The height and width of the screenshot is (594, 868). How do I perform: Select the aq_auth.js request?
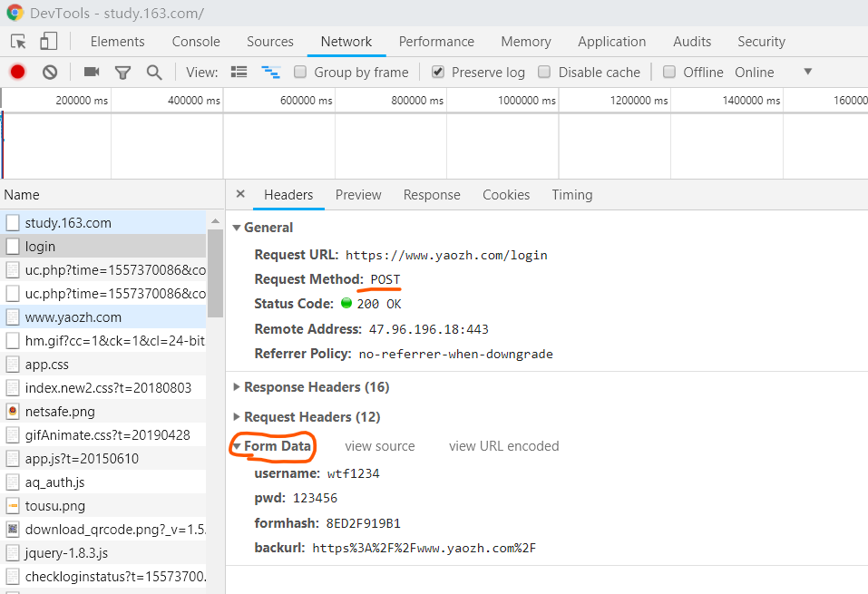pos(103,482)
